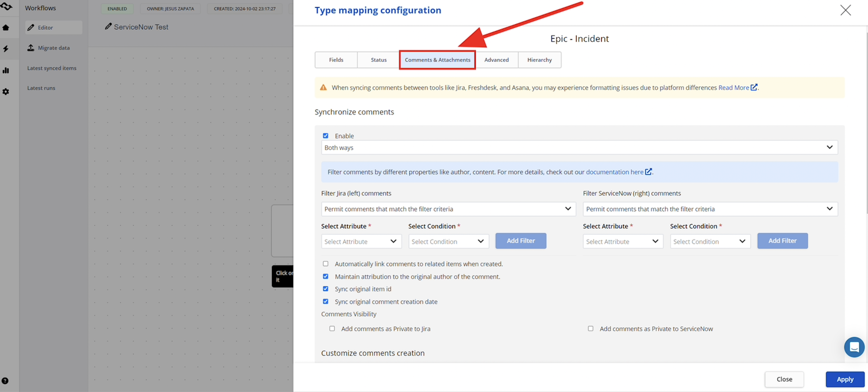Open the home icon in sidebar
This screenshot has height=392, width=868.
[x=6, y=28]
